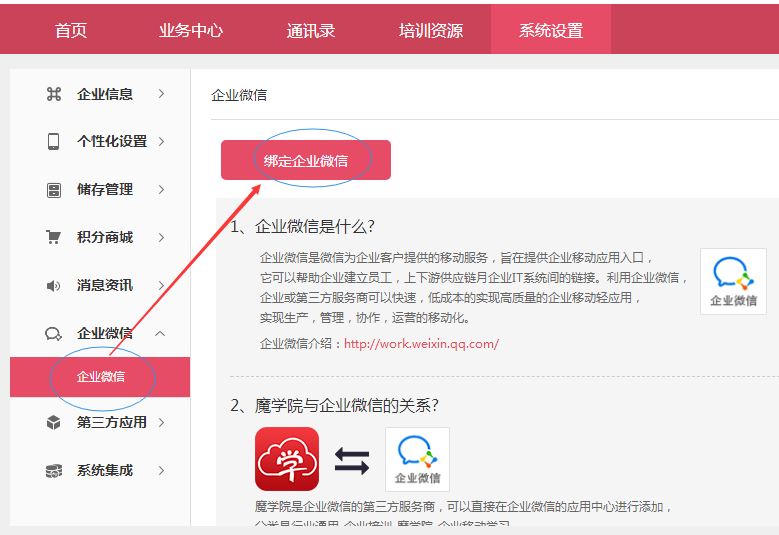This screenshot has width=779, height=535.
Task: Click the 系统集成 sidebar label
Action: click(x=105, y=470)
